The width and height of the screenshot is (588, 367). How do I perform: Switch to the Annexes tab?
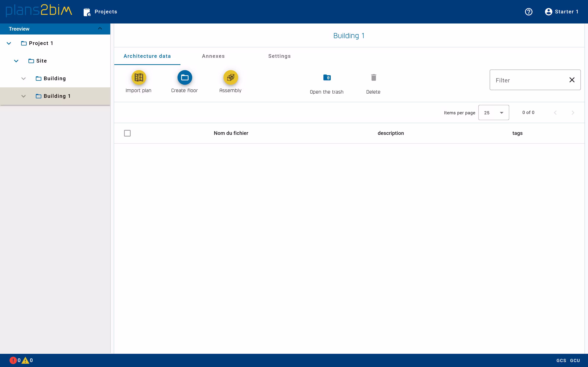click(x=213, y=56)
